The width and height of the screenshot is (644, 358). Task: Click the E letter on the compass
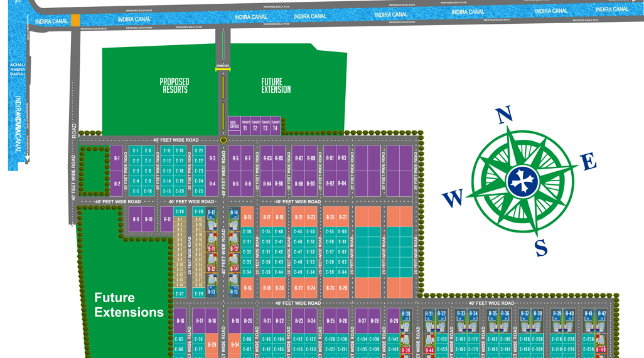coord(588,162)
